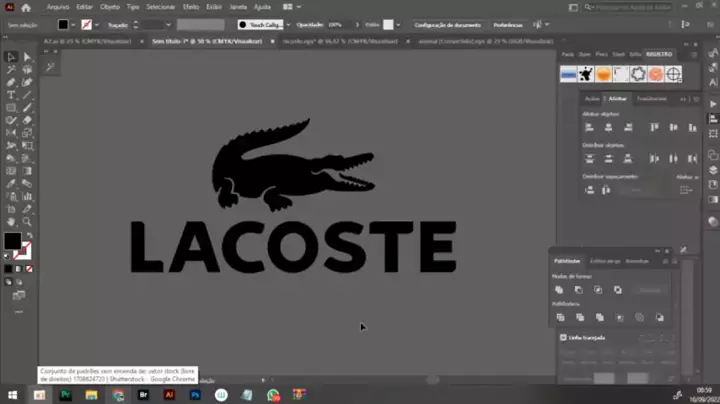The image size is (720, 404).
Task: Open the Objeto menu
Action: pos(110,7)
